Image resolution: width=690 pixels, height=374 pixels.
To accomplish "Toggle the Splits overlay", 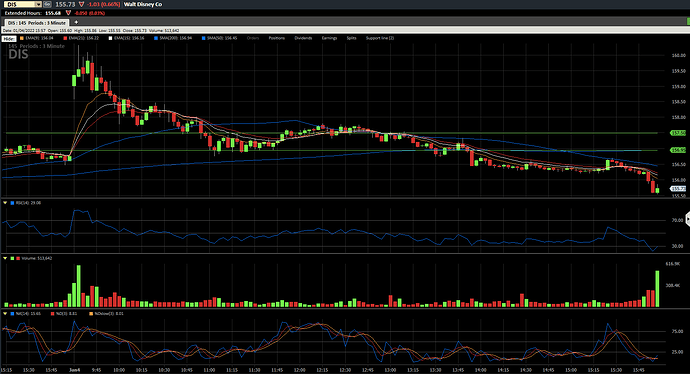I will pos(351,38).
